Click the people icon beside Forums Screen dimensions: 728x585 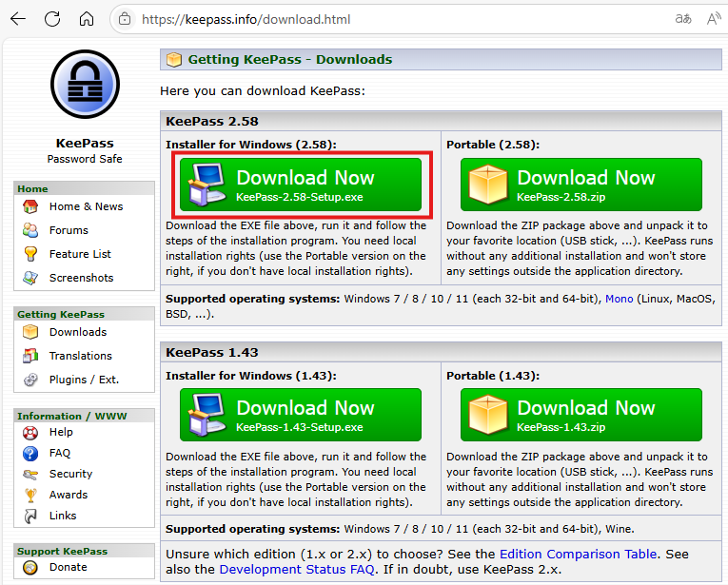pos(30,230)
